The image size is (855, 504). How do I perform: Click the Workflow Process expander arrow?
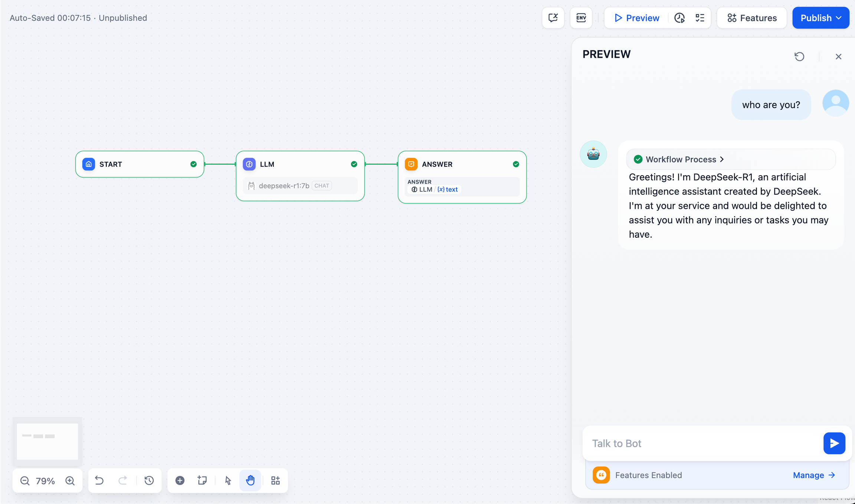click(721, 159)
